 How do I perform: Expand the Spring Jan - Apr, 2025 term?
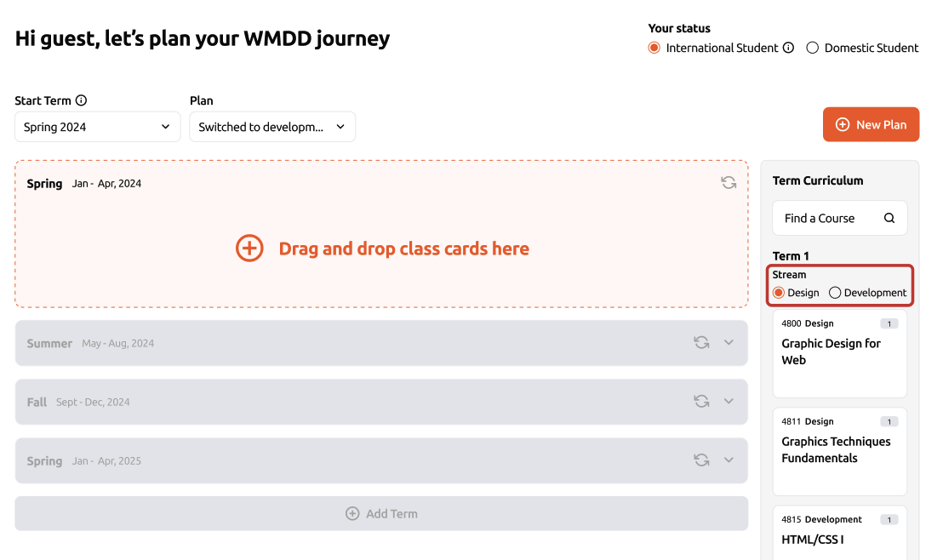click(729, 460)
